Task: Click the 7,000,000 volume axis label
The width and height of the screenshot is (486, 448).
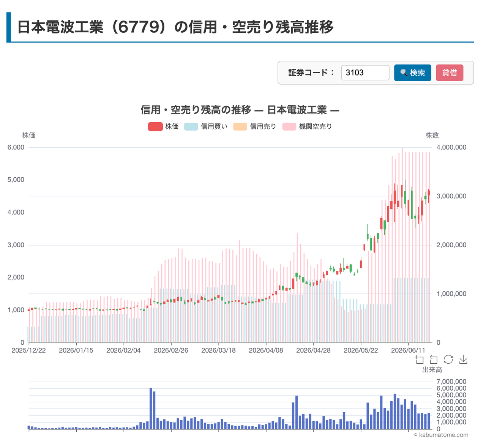Action: tap(451, 382)
